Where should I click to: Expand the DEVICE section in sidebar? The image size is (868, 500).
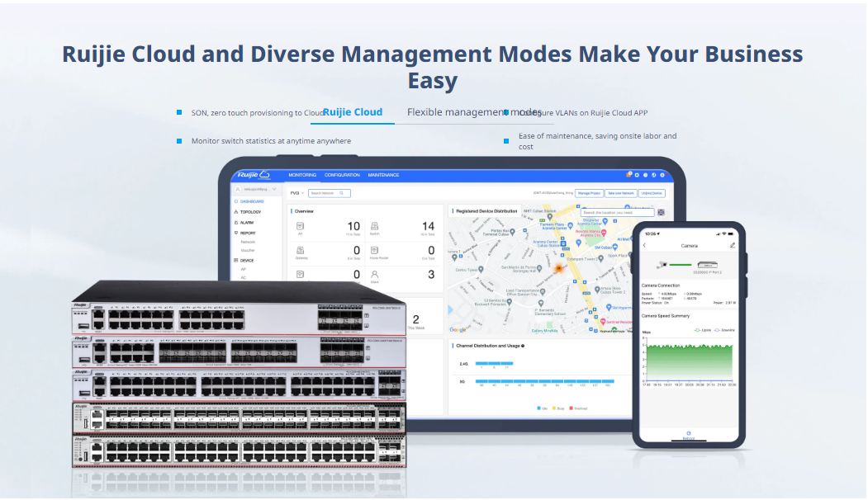click(247, 260)
